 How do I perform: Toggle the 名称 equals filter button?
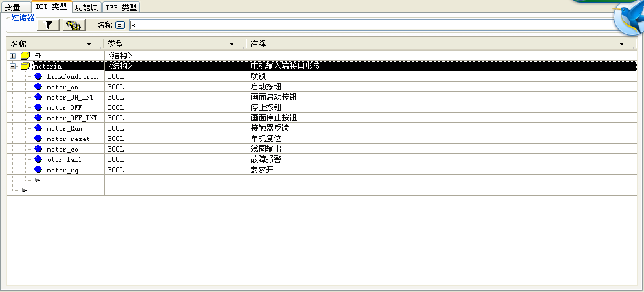coord(120,25)
